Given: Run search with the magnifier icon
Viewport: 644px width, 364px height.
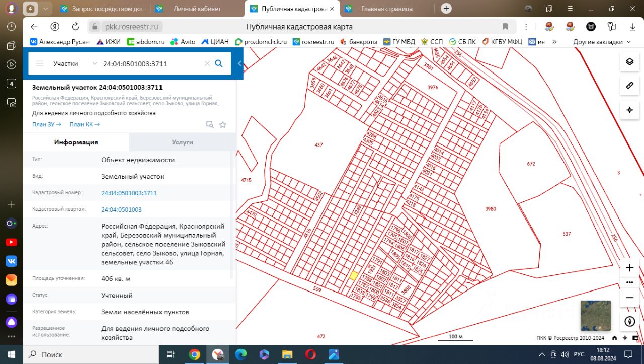Looking at the screenshot, I should coord(219,63).
